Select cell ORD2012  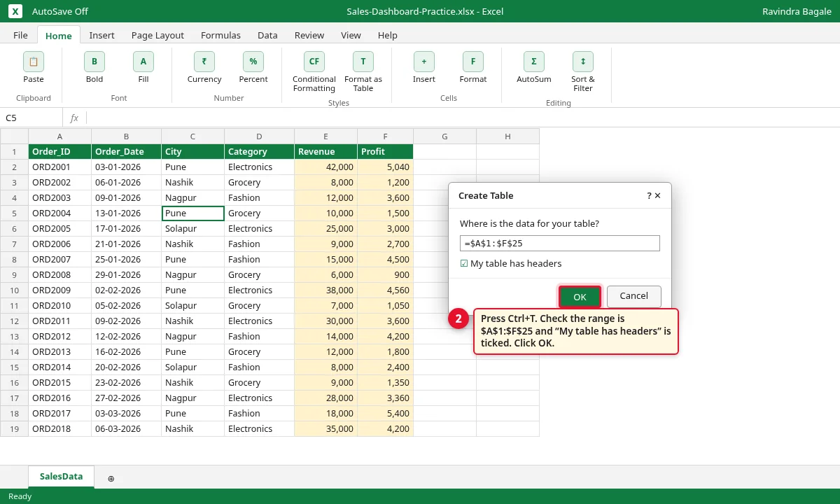point(59,336)
